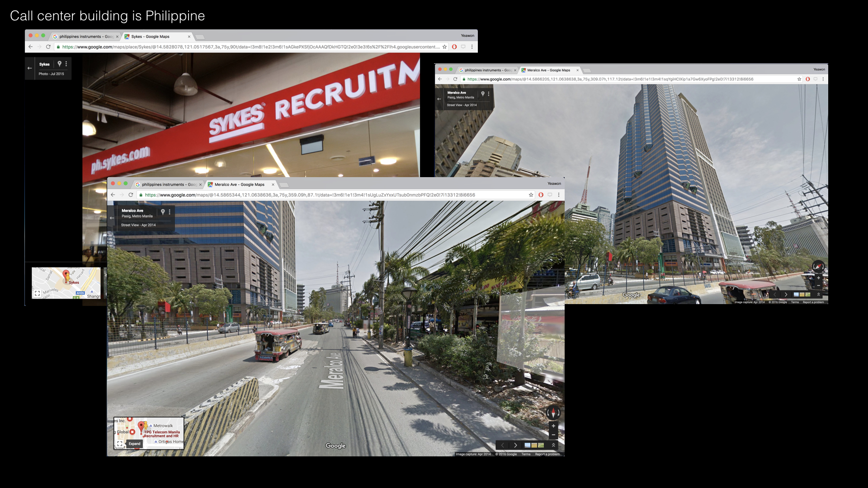The image size is (868, 488).
Task: Close 'Meralco Ave' tab in front window
Action: [x=273, y=184]
